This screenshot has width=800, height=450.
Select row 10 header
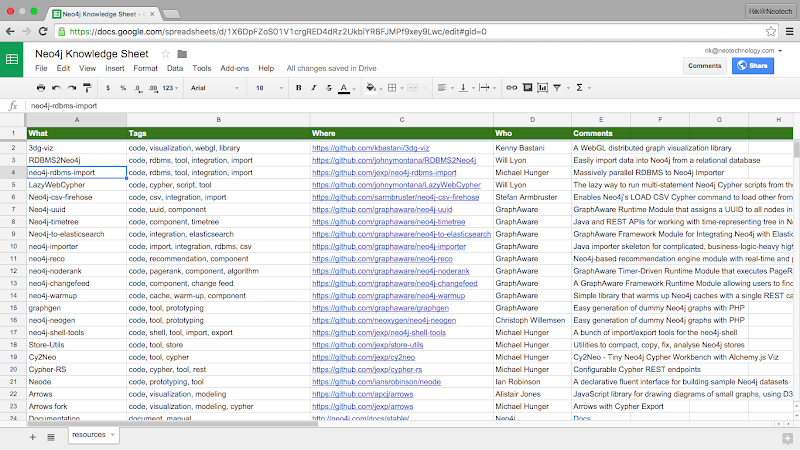point(13,246)
